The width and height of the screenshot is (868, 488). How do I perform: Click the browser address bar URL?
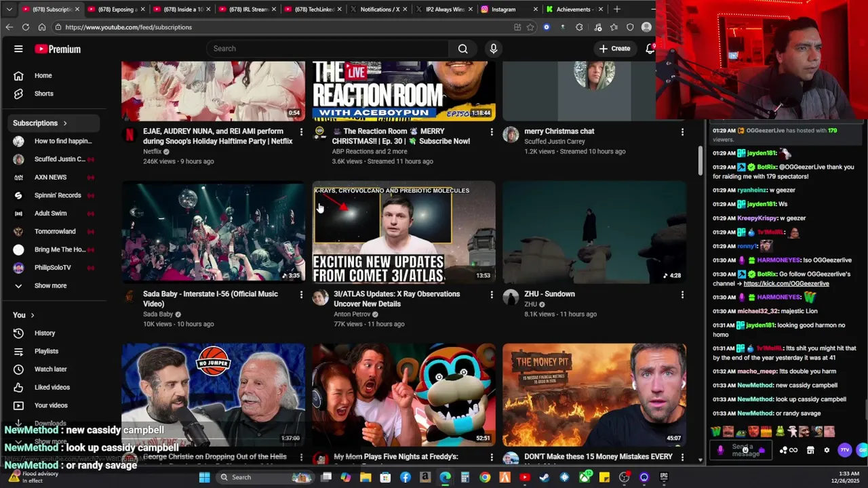click(129, 27)
